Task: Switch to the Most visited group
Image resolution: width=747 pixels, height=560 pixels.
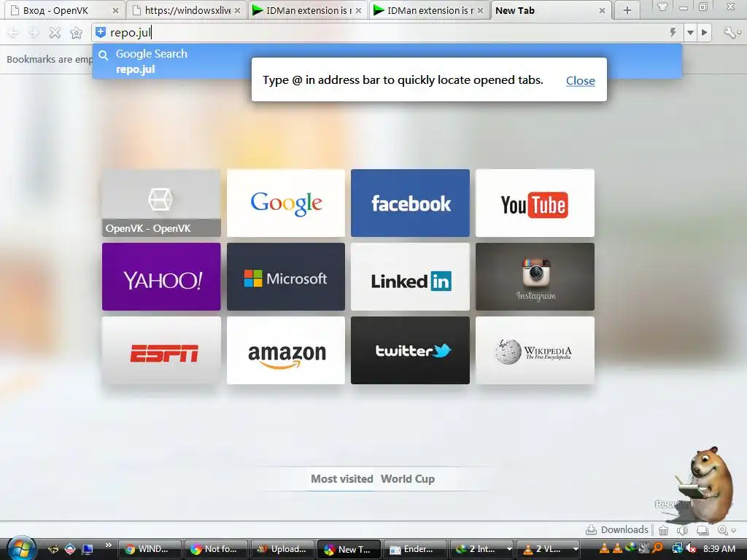Action: (341, 479)
